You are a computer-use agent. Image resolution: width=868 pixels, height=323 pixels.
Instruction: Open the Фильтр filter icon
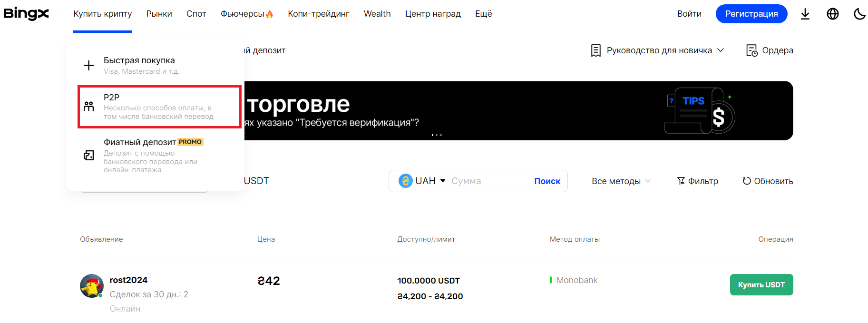coord(681,181)
